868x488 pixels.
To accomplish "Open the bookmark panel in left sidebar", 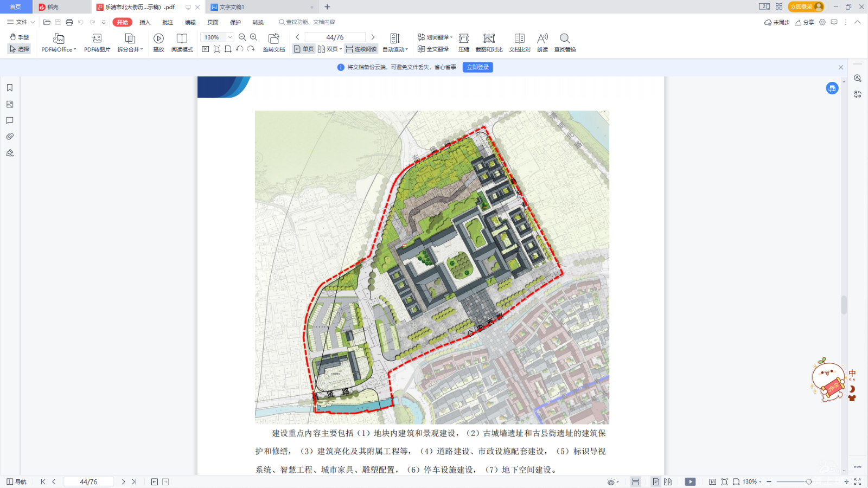I will [x=10, y=88].
